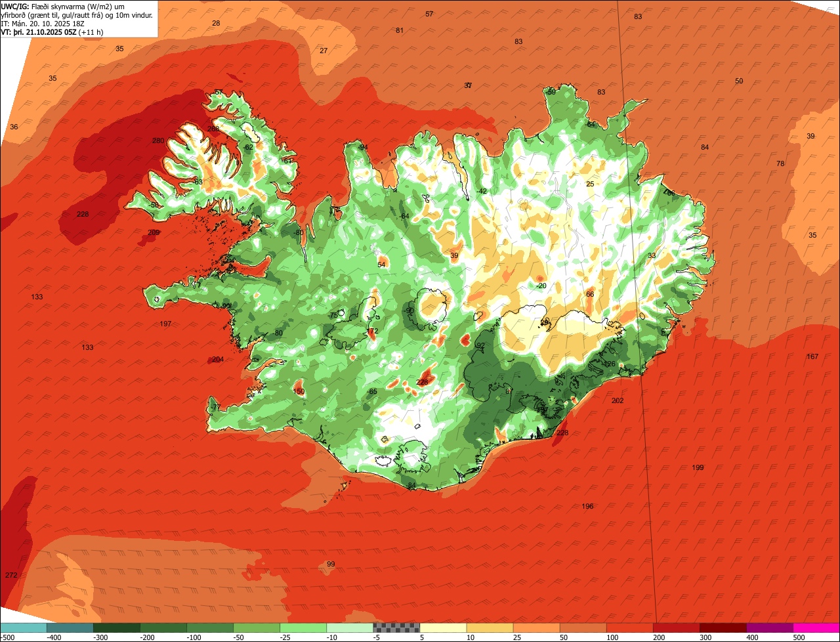Click the map value '-20' in the central highlands

click(541, 286)
